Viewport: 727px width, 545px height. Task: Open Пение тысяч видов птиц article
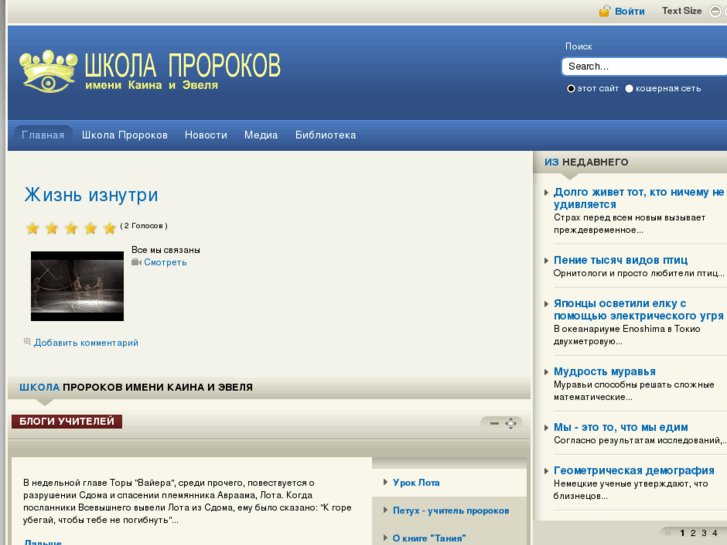[621, 260]
